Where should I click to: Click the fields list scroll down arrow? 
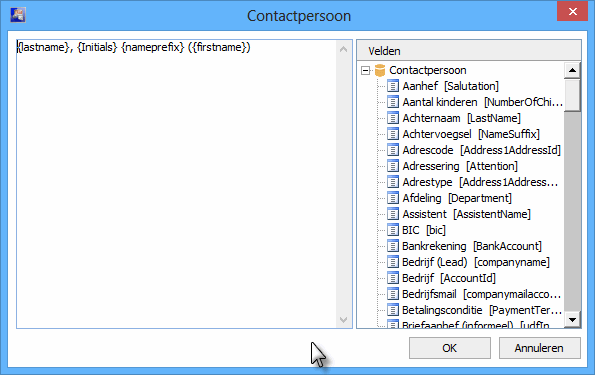(572, 320)
